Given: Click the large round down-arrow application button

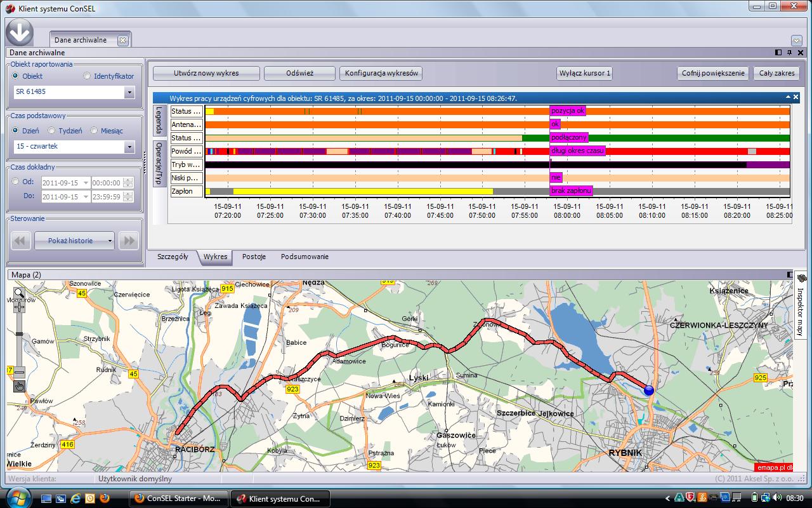Looking at the screenshot, I should tap(20, 32).
